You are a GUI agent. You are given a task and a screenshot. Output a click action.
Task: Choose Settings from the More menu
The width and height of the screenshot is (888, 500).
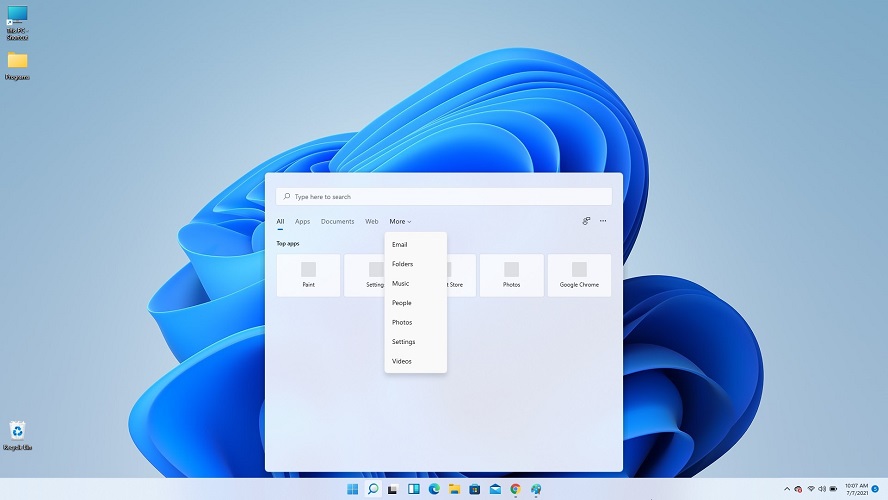point(416,341)
